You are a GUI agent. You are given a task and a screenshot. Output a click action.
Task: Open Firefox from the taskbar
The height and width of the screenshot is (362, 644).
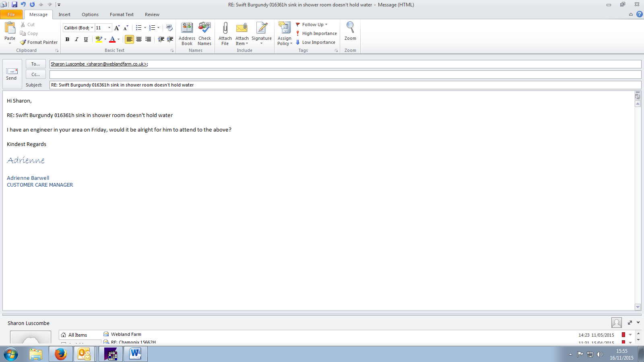61,354
